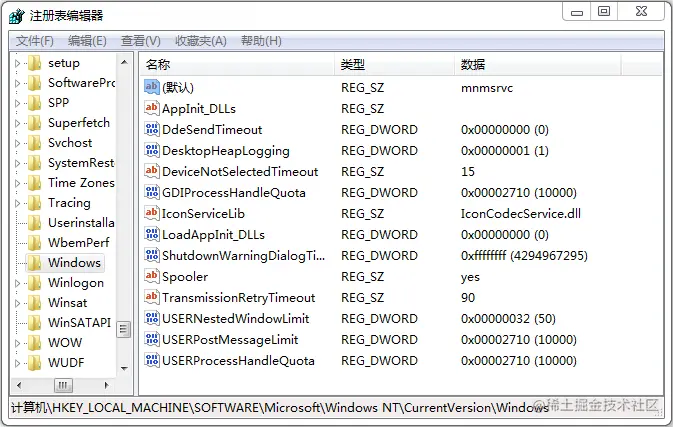Open the 文件(F) menu

(35, 41)
